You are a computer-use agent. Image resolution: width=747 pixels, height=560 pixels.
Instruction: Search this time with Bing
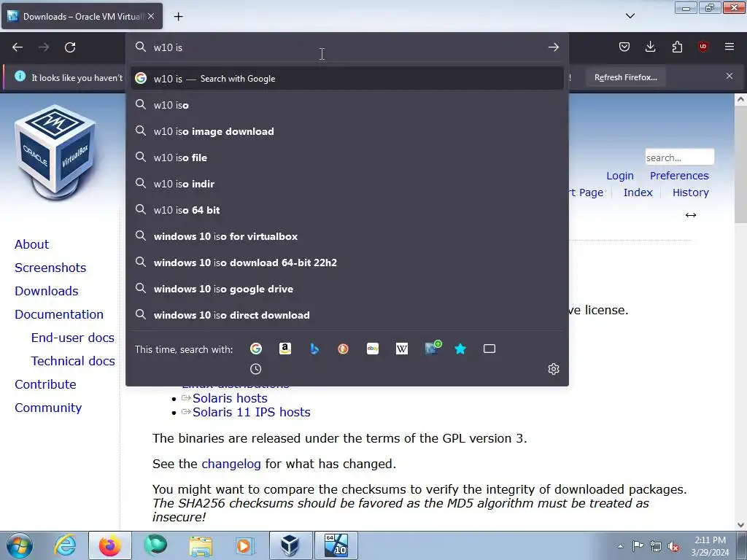314,349
